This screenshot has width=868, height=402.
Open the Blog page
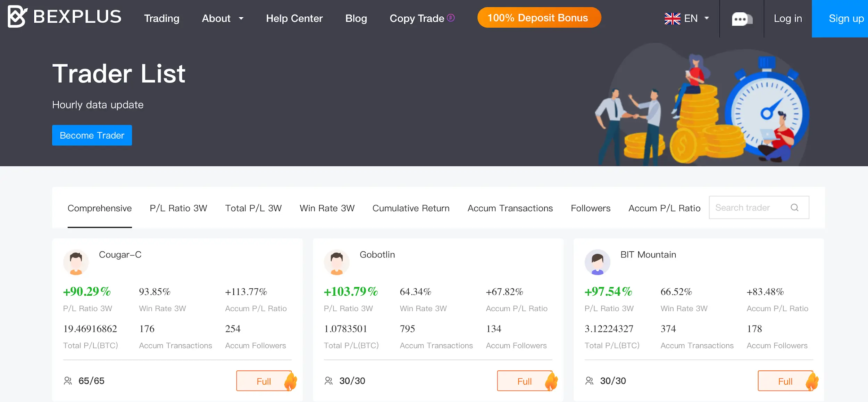(x=356, y=18)
